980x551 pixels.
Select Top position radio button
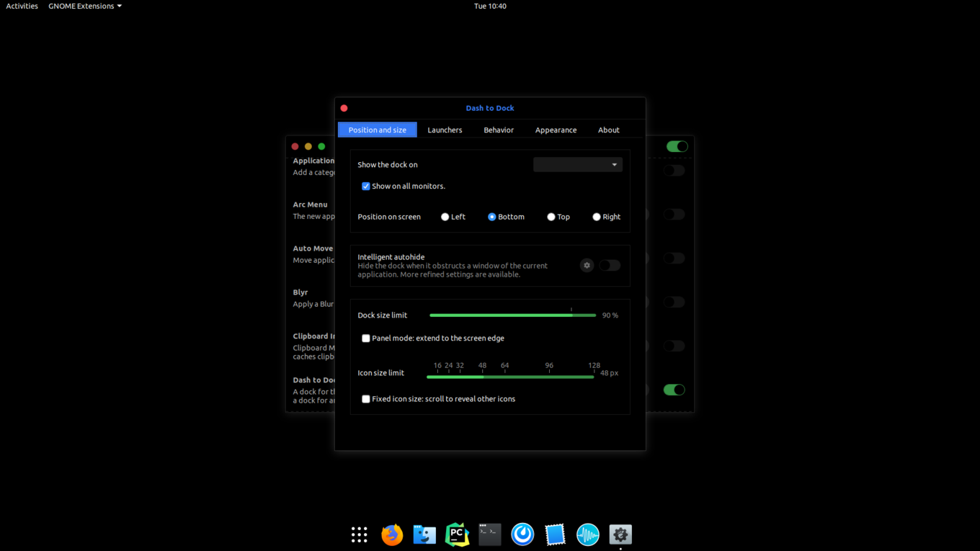click(551, 217)
